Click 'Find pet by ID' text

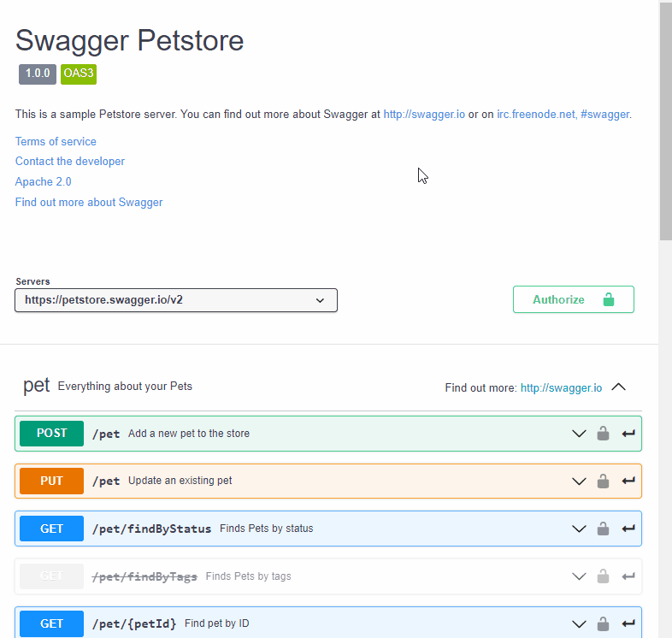click(216, 623)
